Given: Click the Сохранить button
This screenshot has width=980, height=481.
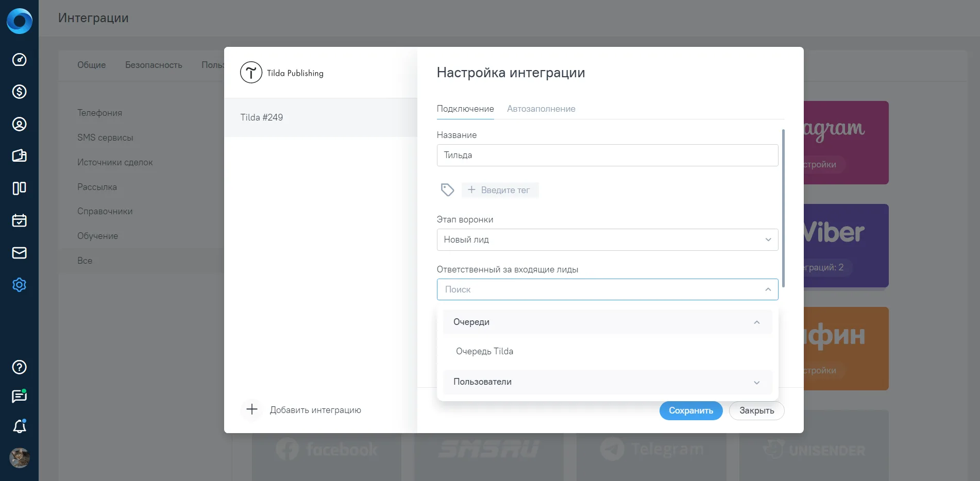Looking at the screenshot, I should 691,410.
